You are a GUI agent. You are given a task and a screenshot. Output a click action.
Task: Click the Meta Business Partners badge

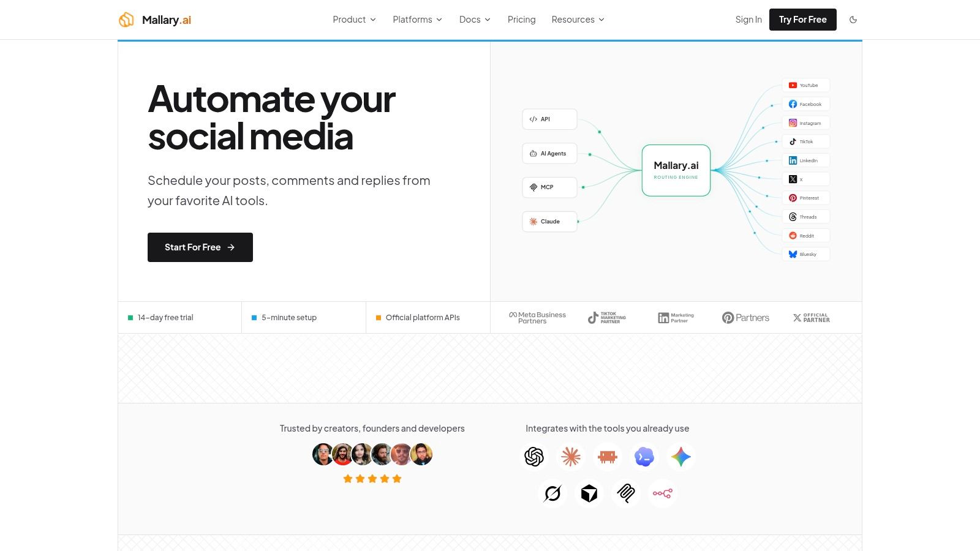[x=537, y=318]
